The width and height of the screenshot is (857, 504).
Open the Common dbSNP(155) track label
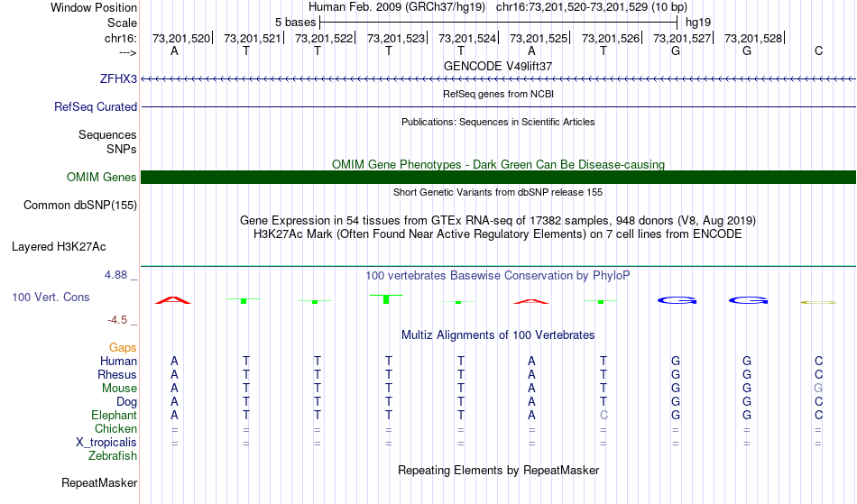tap(79, 206)
